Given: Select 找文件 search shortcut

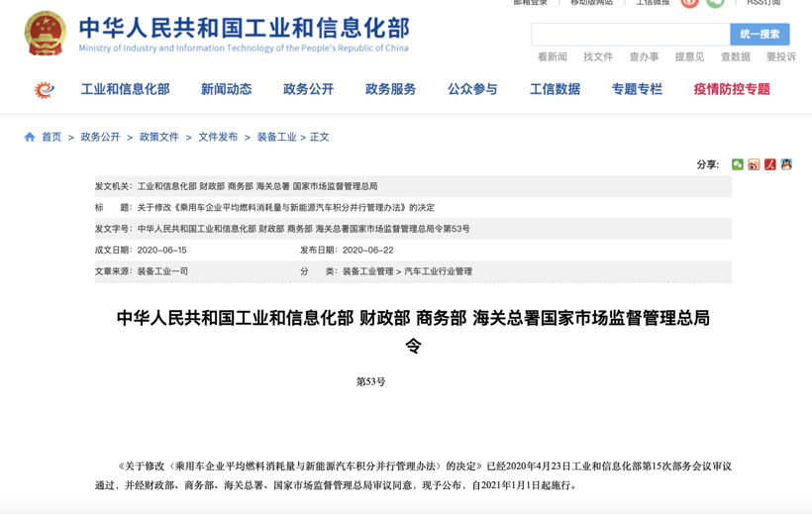Looking at the screenshot, I should coord(598,57).
